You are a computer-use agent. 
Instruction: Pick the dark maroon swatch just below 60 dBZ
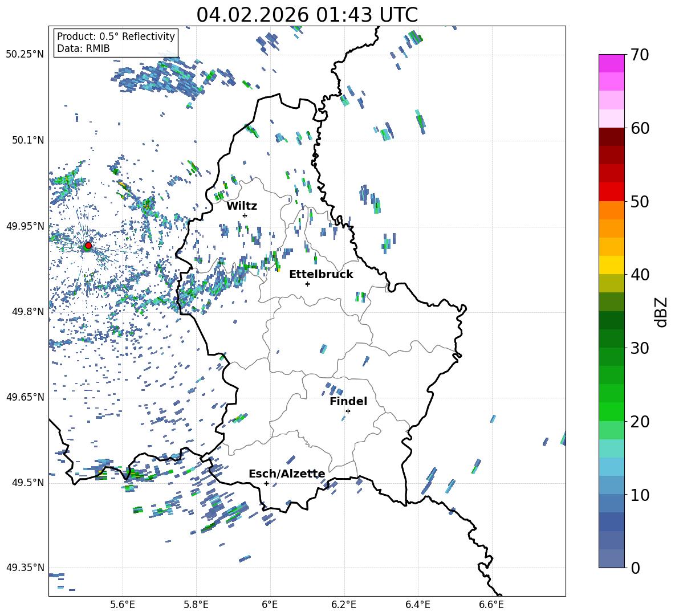[612, 137]
